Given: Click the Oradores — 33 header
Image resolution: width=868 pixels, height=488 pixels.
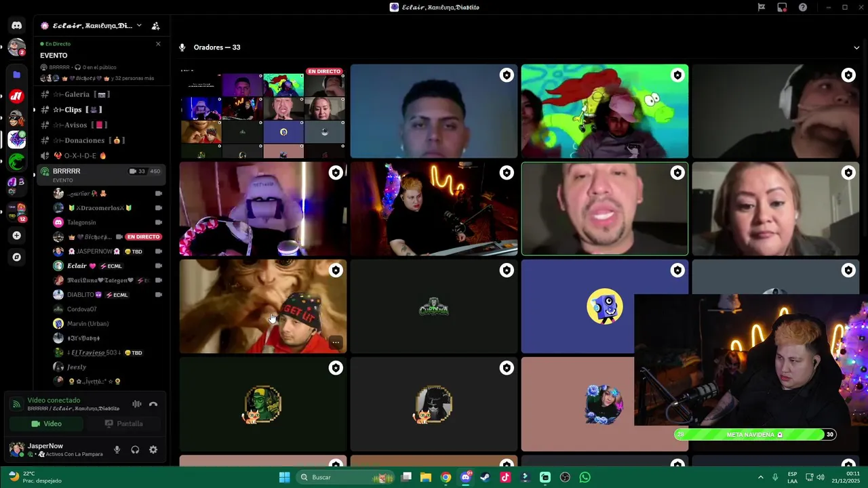Looking at the screenshot, I should click(217, 47).
